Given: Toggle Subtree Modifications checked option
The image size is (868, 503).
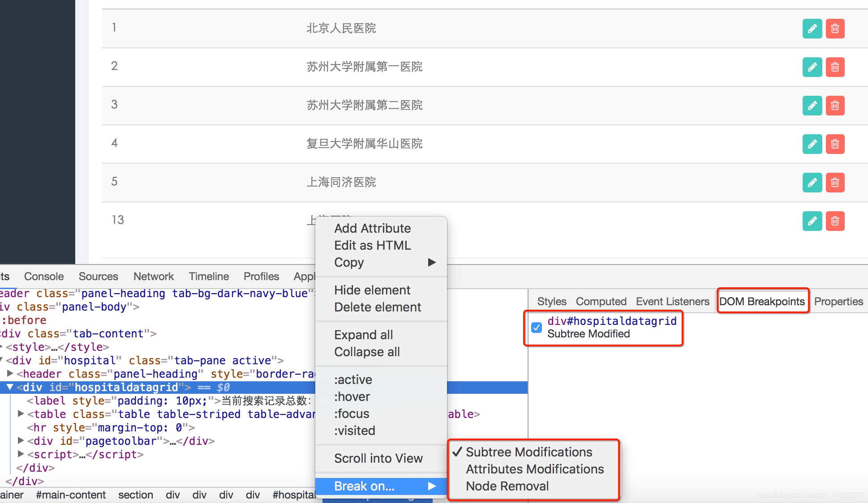Looking at the screenshot, I should click(x=529, y=452).
